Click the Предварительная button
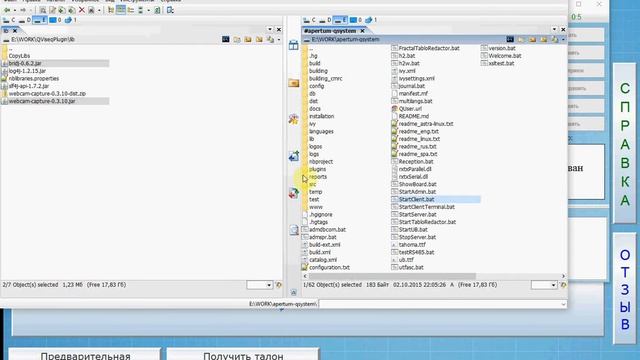Image resolution: width=640 pixels, height=360 pixels. (x=85, y=354)
